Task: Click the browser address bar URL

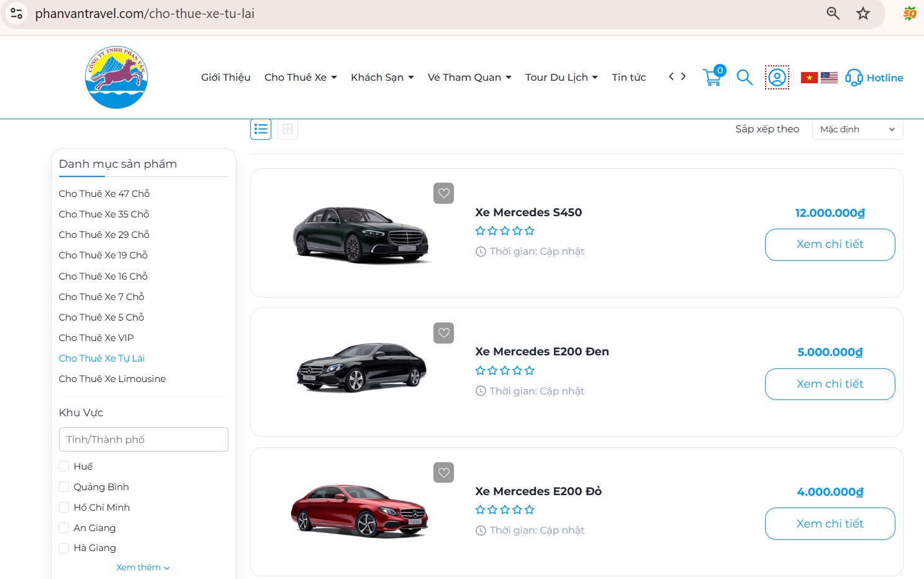Action: [x=145, y=13]
